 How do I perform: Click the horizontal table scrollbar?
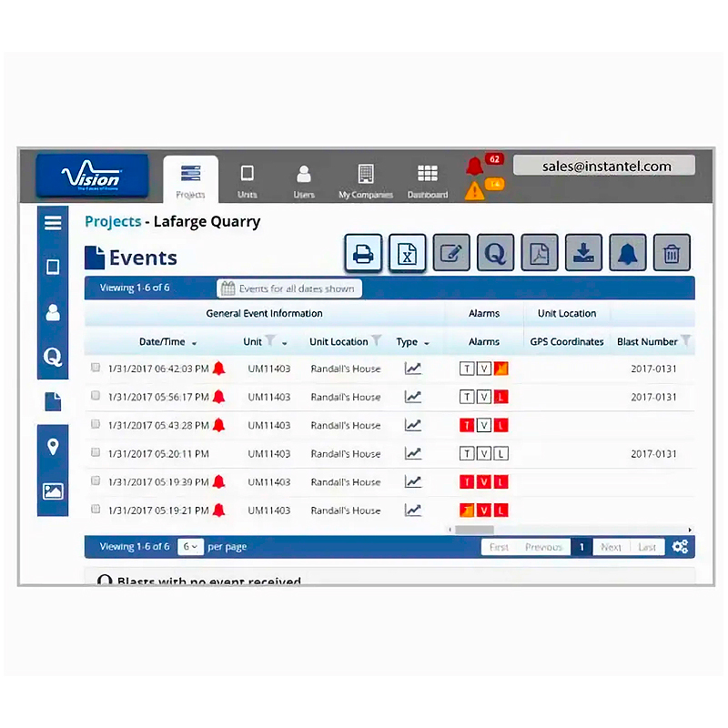(x=474, y=530)
